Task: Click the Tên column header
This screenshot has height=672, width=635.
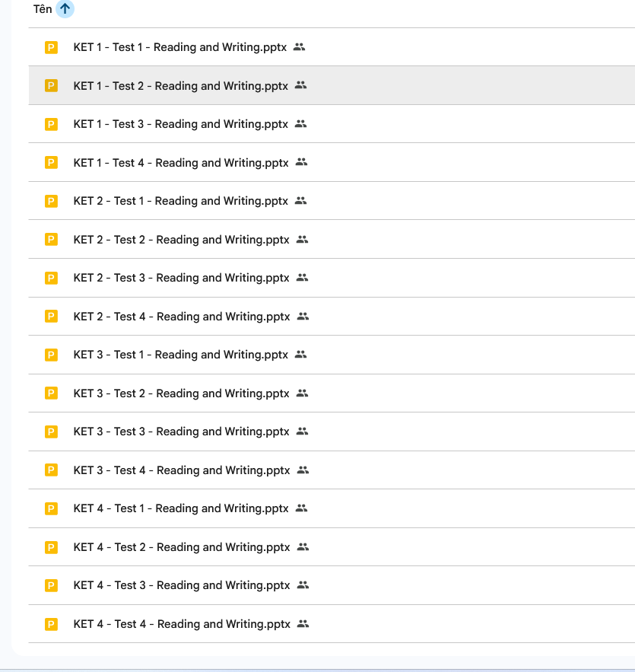Action: [x=43, y=9]
